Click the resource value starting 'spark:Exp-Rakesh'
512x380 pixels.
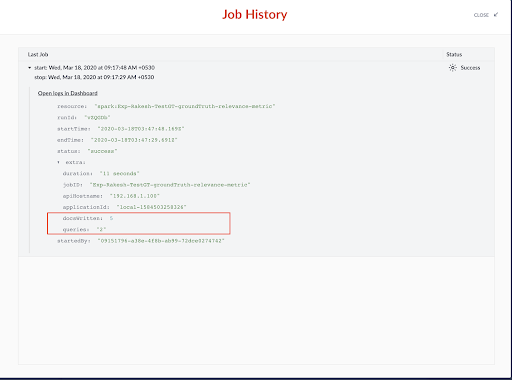(185, 106)
